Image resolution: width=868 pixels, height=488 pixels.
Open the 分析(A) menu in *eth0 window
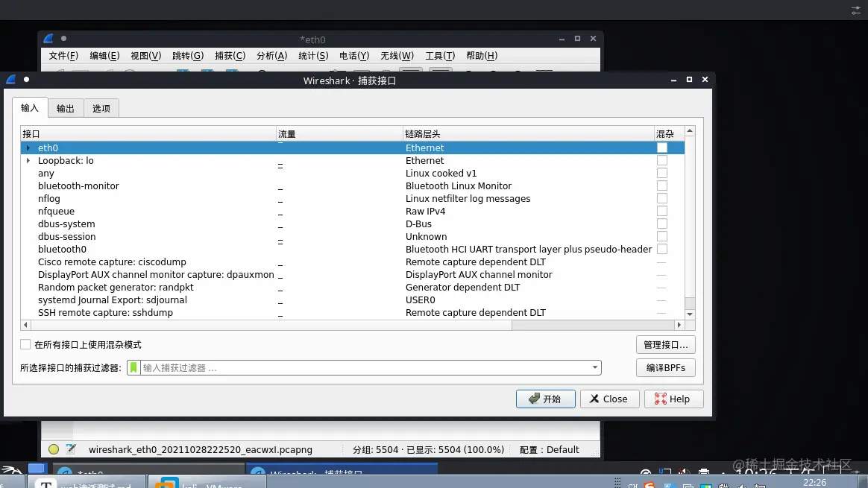coord(271,55)
